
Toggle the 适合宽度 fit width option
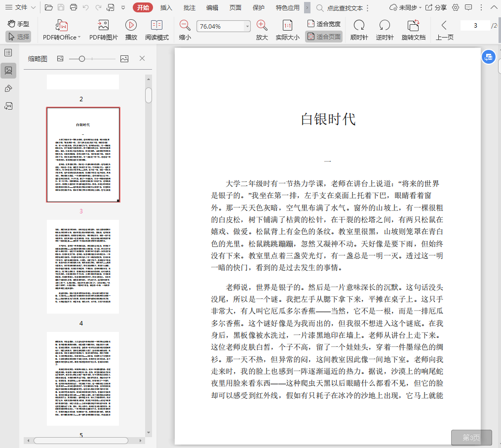(x=324, y=24)
